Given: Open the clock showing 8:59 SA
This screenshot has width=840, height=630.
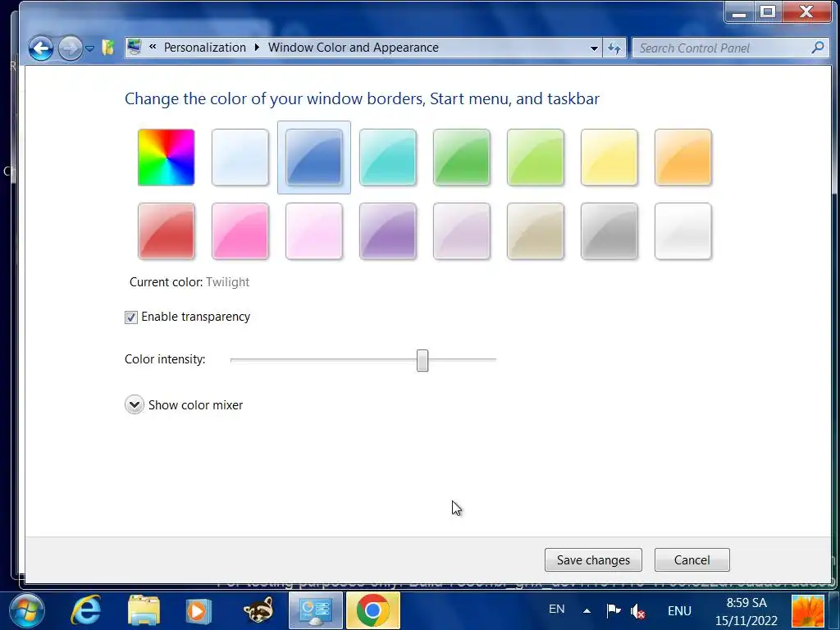Looking at the screenshot, I should tap(746, 611).
